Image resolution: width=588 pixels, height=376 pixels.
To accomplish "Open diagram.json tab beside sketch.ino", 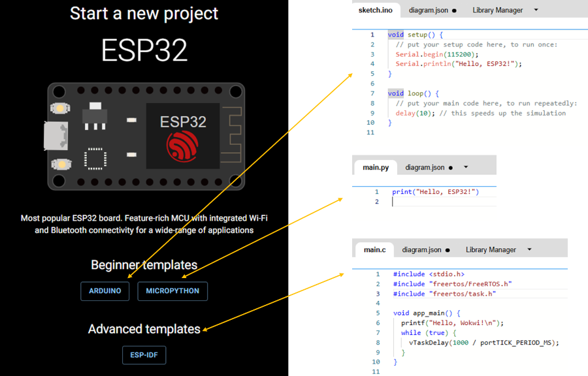I will [428, 10].
